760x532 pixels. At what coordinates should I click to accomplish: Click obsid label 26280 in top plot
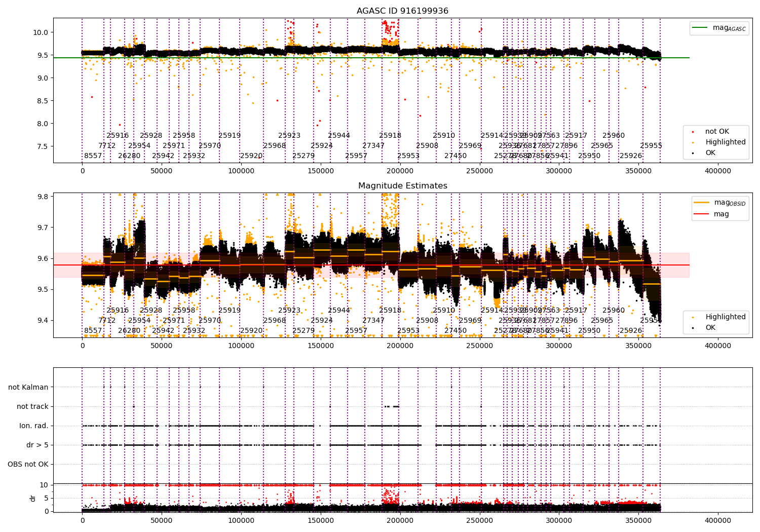click(129, 156)
